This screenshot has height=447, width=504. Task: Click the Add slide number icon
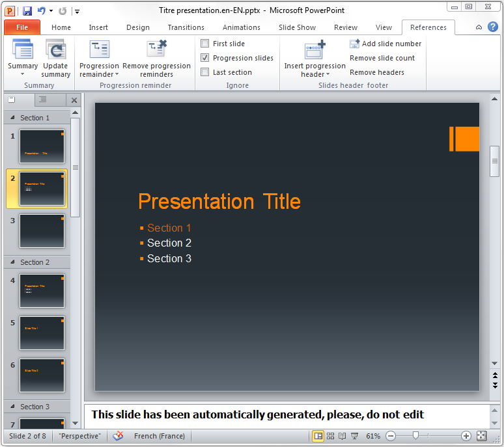(354, 44)
